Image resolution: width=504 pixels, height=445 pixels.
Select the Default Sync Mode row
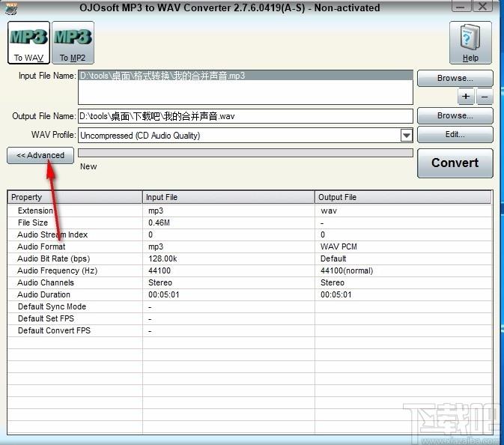click(x=249, y=306)
